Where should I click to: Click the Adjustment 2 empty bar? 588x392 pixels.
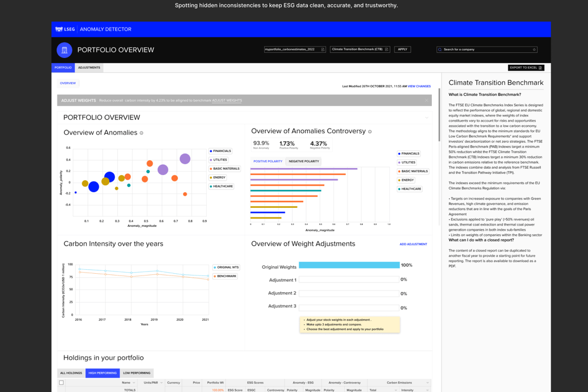point(349,294)
